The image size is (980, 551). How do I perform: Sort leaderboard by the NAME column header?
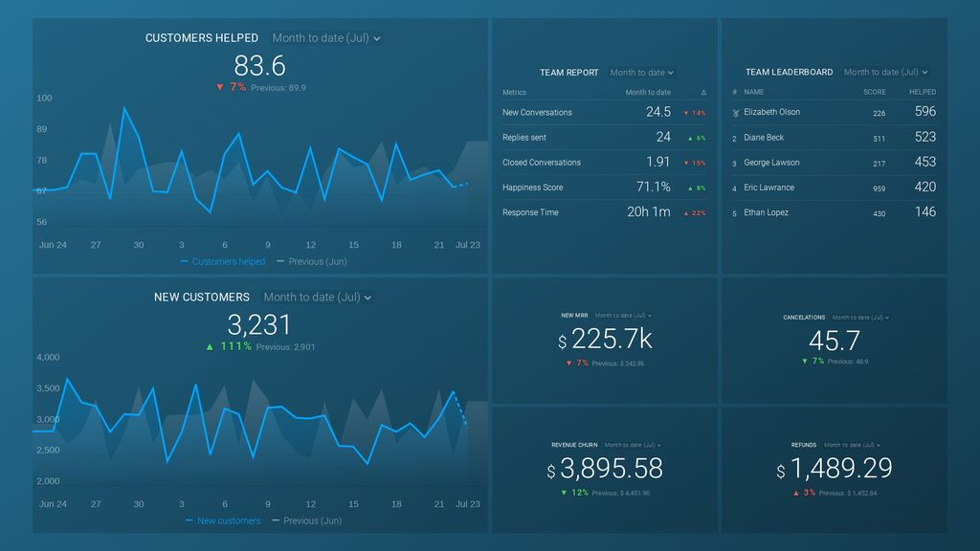pos(754,92)
